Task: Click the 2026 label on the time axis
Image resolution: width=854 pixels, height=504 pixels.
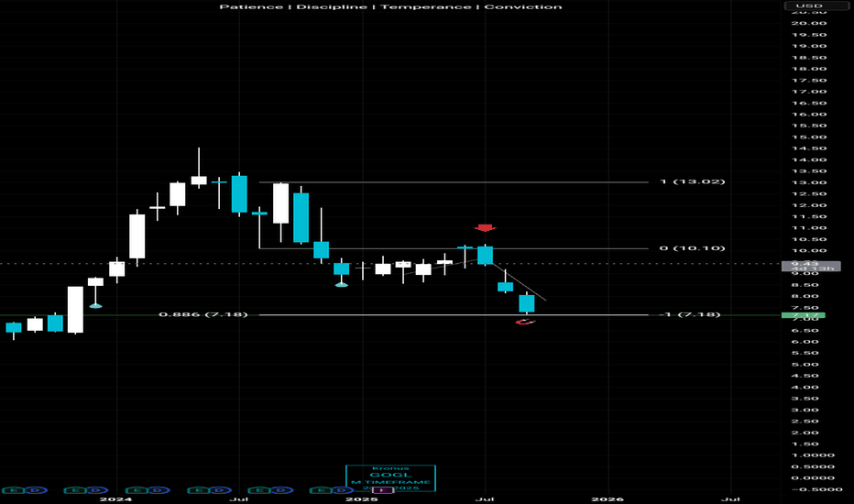Action: point(608,499)
